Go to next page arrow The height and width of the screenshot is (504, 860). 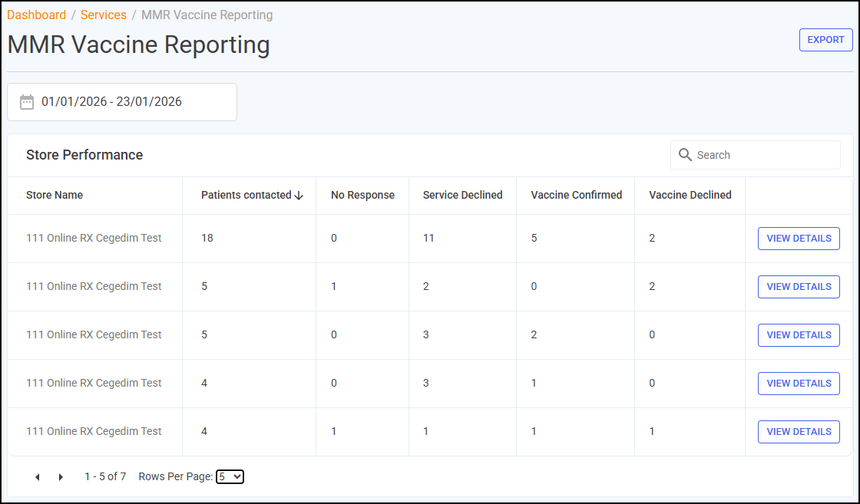pos(61,477)
